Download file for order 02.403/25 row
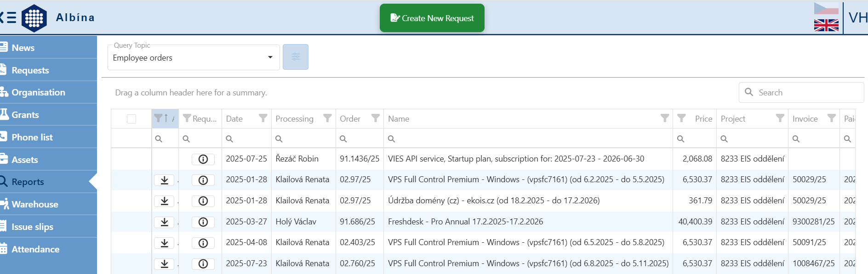Screen dimensions: 868x274 click(x=164, y=243)
